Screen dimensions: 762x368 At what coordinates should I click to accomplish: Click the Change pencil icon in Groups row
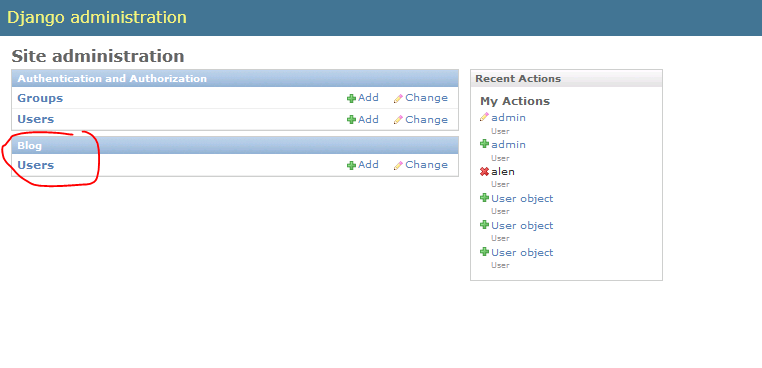tap(398, 98)
